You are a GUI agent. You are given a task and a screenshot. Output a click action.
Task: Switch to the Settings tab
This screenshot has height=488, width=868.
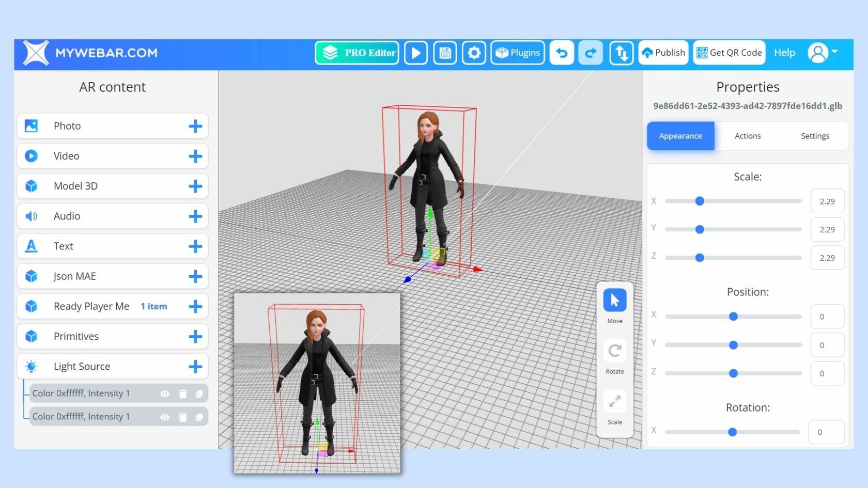(x=815, y=136)
